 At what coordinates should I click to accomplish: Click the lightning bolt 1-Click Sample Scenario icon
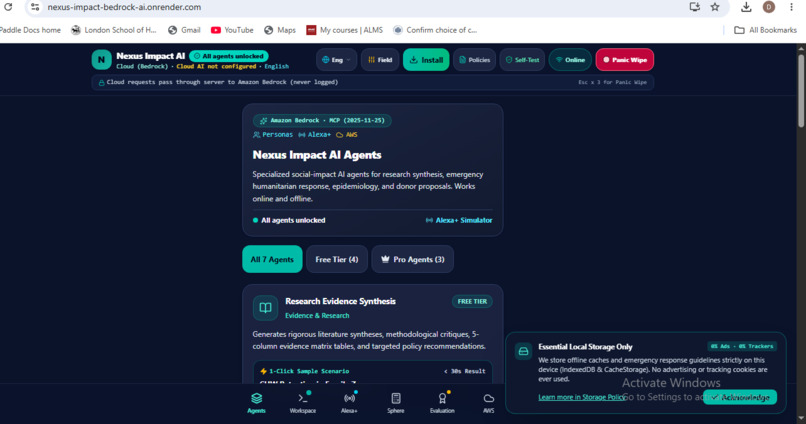264,371
